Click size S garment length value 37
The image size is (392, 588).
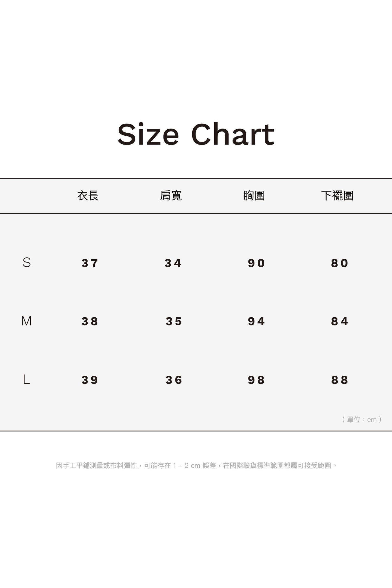coord(90,263)
